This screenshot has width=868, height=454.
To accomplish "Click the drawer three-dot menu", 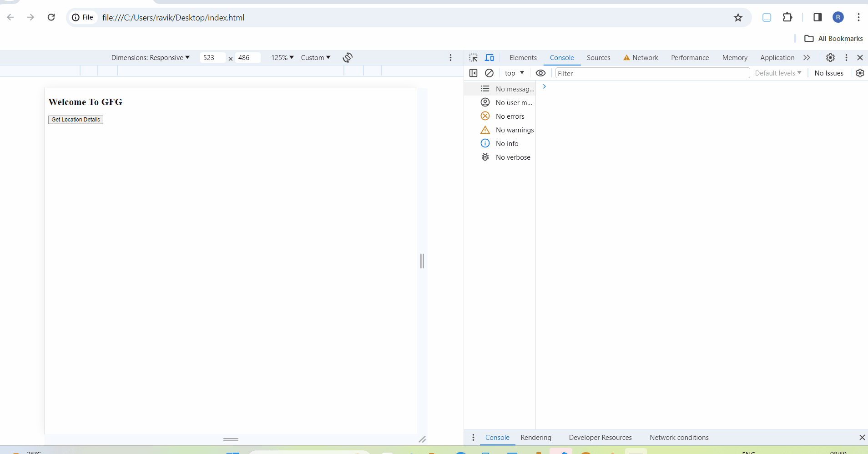I will point(473,437).
